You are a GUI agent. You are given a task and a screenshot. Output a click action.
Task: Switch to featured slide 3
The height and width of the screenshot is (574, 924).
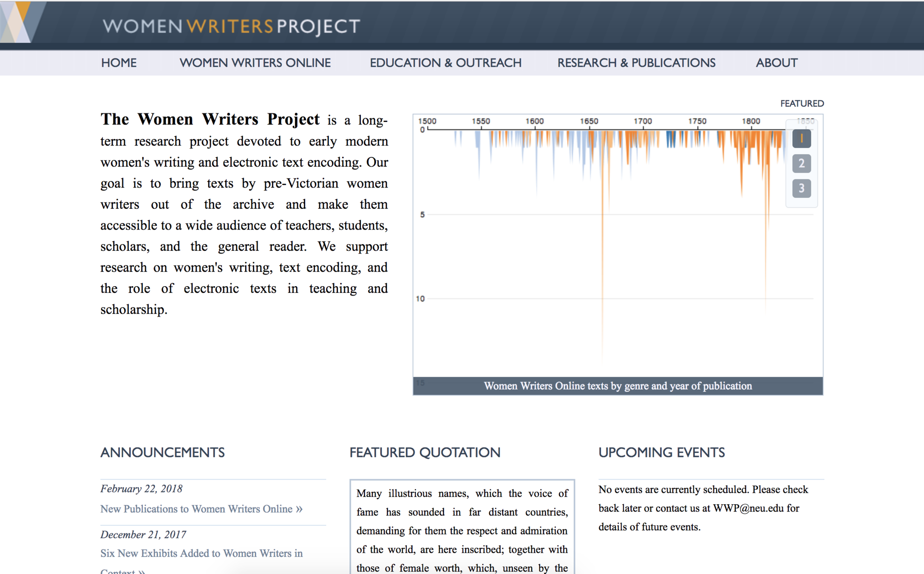coord(801,188)
